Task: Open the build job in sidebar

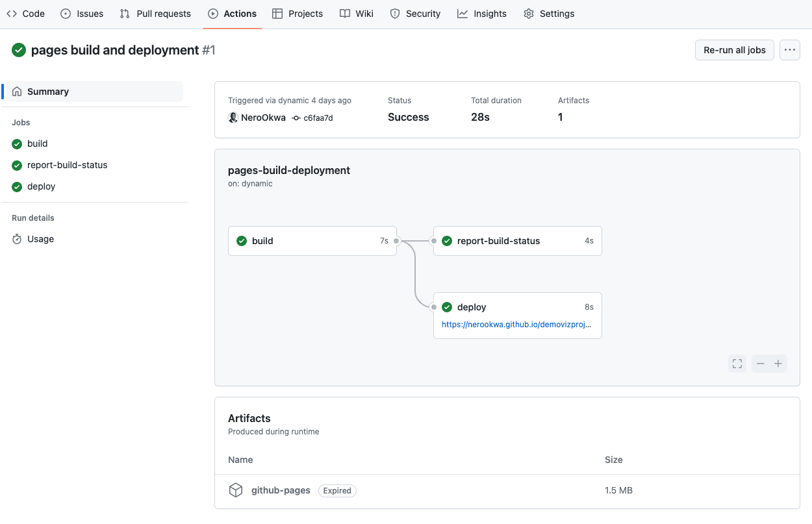Action: point(38,143)
